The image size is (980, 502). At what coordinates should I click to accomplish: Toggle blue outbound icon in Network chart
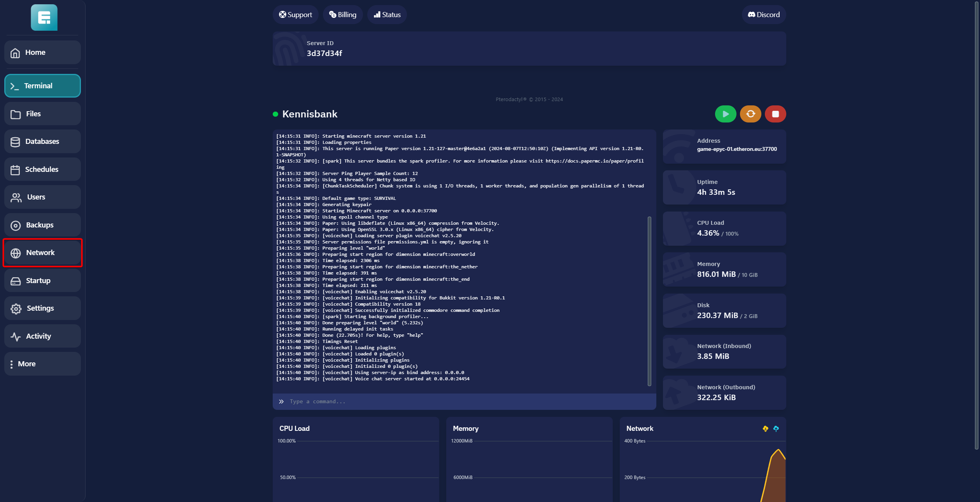(x=776, y=429)
